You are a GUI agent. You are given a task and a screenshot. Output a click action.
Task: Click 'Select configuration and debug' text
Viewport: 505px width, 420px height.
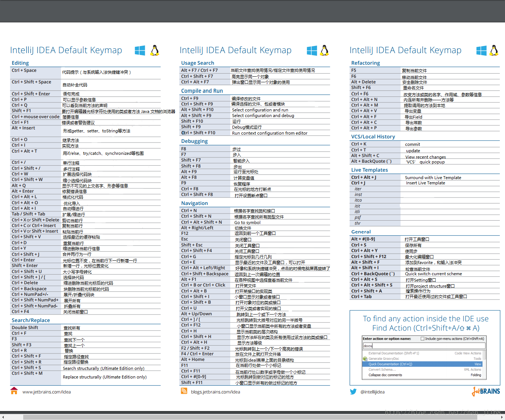point(263,116)
